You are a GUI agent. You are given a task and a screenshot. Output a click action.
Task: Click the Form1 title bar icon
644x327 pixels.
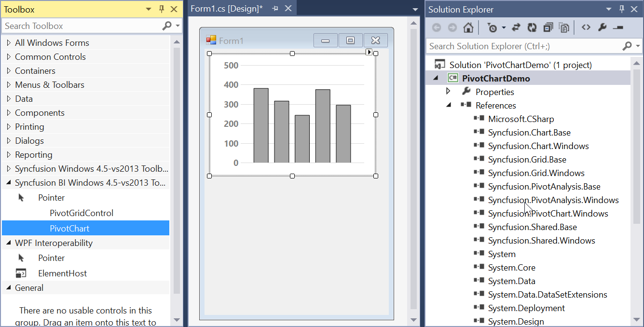pos(211,41)
